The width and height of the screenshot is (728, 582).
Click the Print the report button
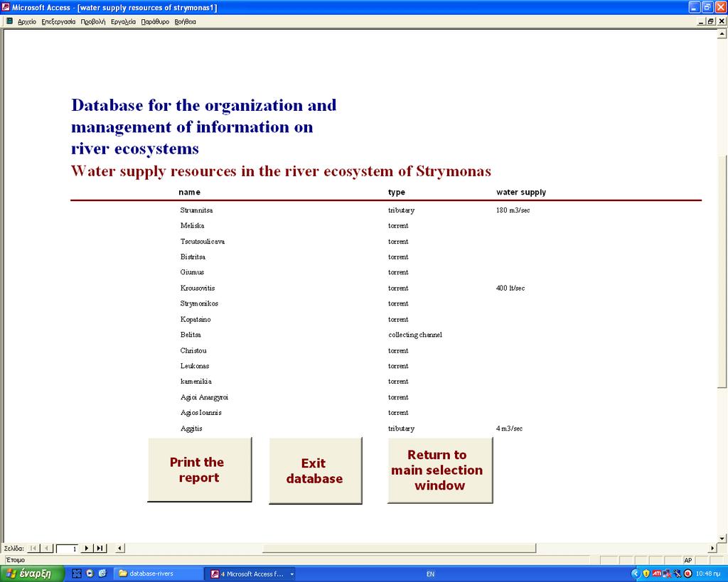click(200, 470)
